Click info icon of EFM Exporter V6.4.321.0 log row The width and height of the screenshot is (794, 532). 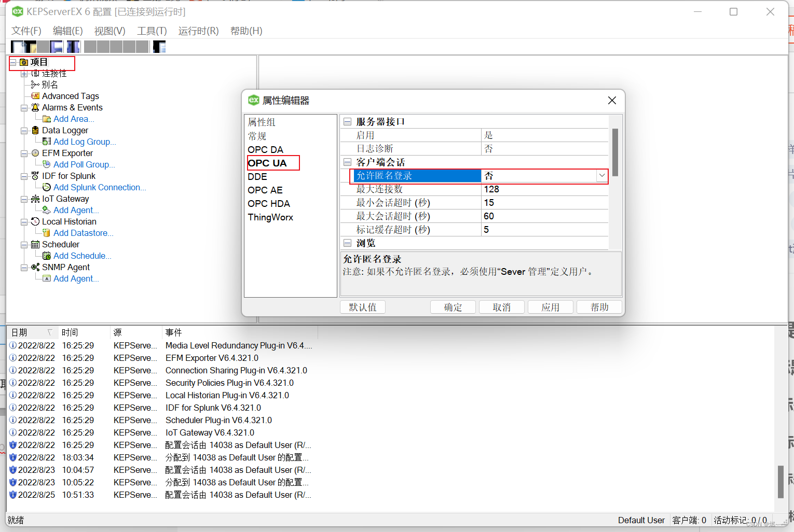(13, 358)
